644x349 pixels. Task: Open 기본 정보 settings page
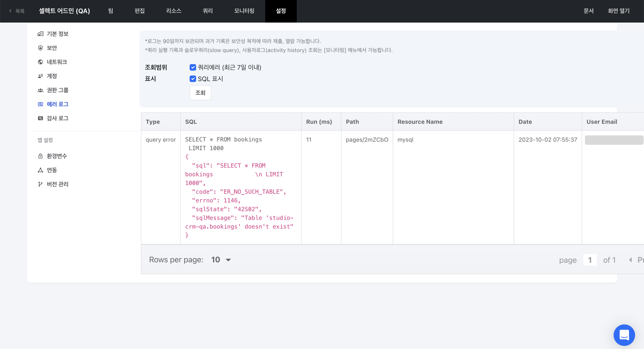pyautogui.click(x=58, y=34)
